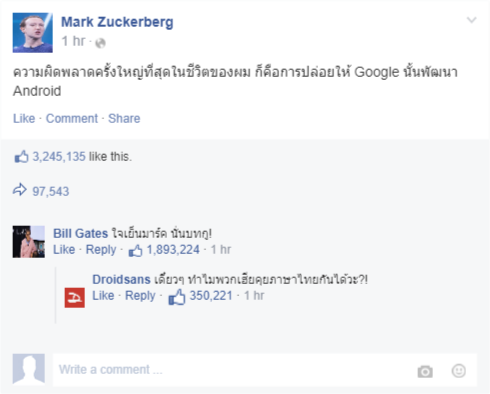Like the Droidsans reply
This screenshot has height=394, width=490.
103,295
